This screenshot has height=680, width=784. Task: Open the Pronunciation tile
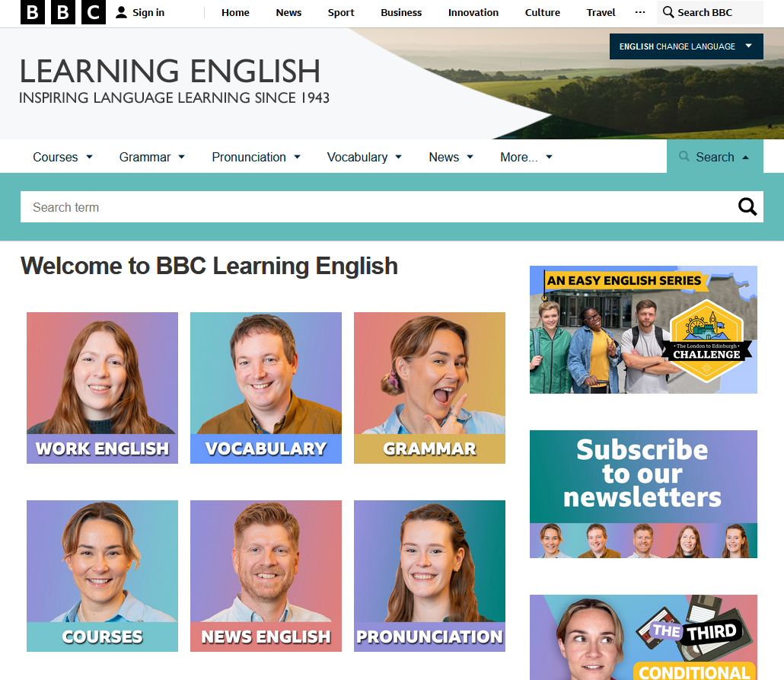429,576
